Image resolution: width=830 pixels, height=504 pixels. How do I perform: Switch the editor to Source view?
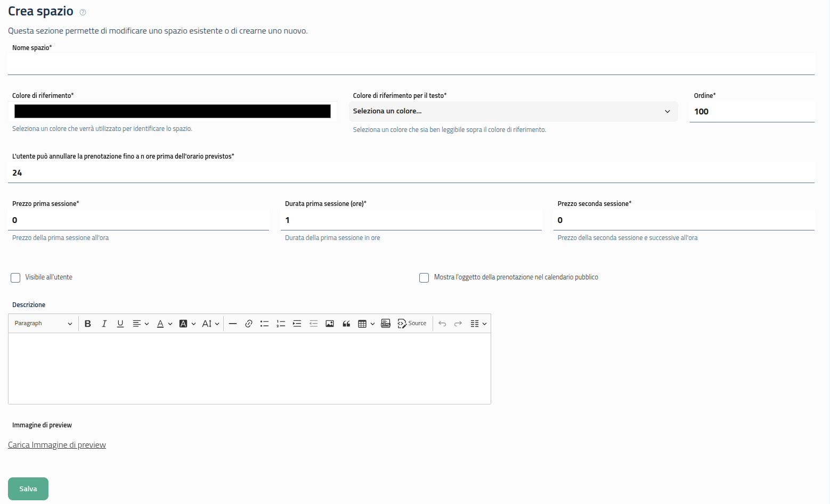(412, 324)
